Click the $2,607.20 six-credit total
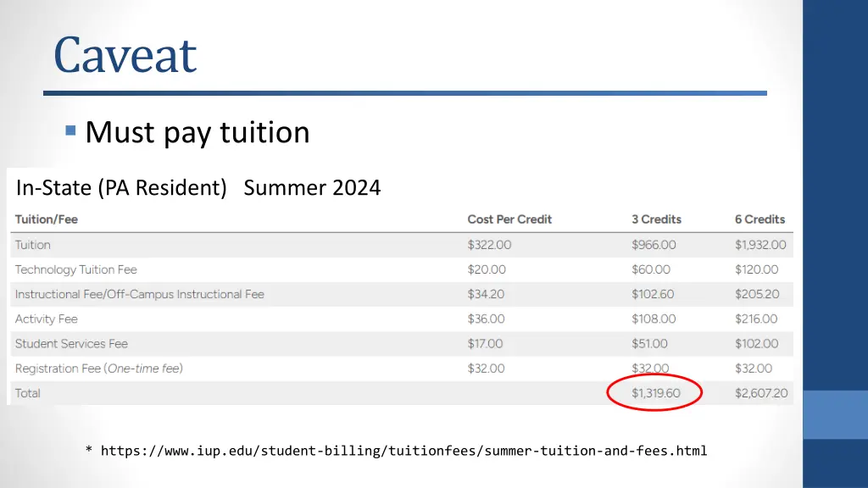Image resolution: width=868 pixels, height=488 pixels. tap(760, 393)
